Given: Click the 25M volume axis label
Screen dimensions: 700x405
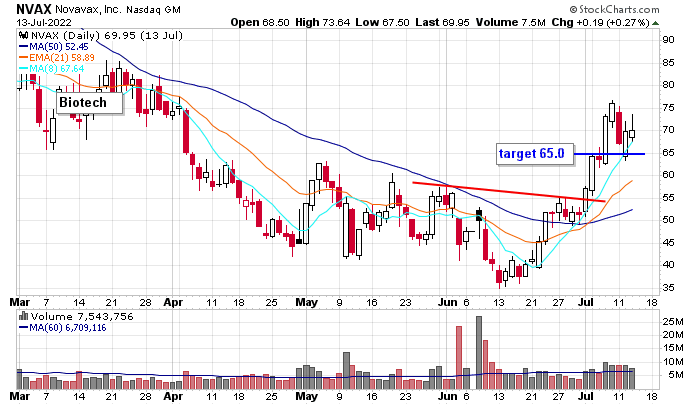Looking at the screenshot, I should tap(673, 321).
